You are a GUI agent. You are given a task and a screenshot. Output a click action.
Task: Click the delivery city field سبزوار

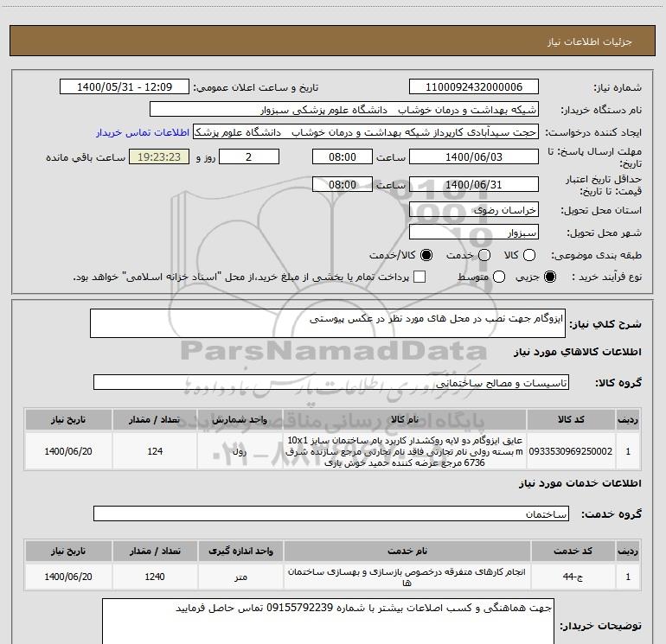(x=474, y=233)
